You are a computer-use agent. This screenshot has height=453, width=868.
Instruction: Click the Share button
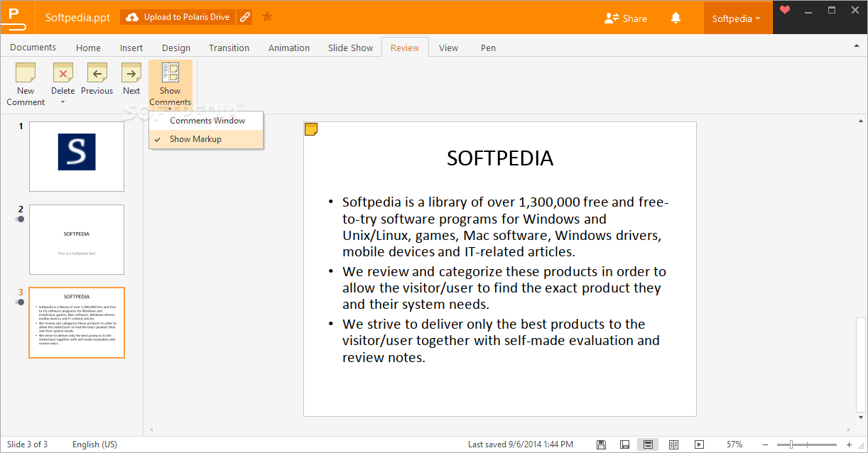pos(625,18)
